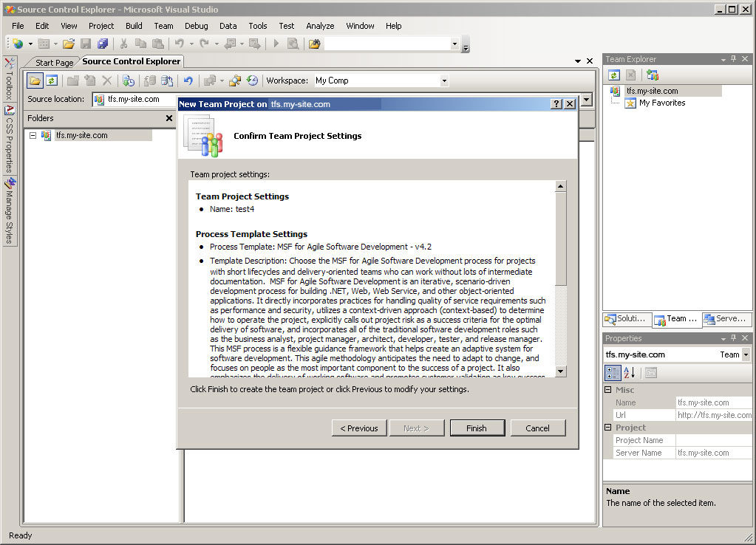Click the Delete X icon in Source Control toolbar
This screenshot has width=756, height=545.
(107, 80)
